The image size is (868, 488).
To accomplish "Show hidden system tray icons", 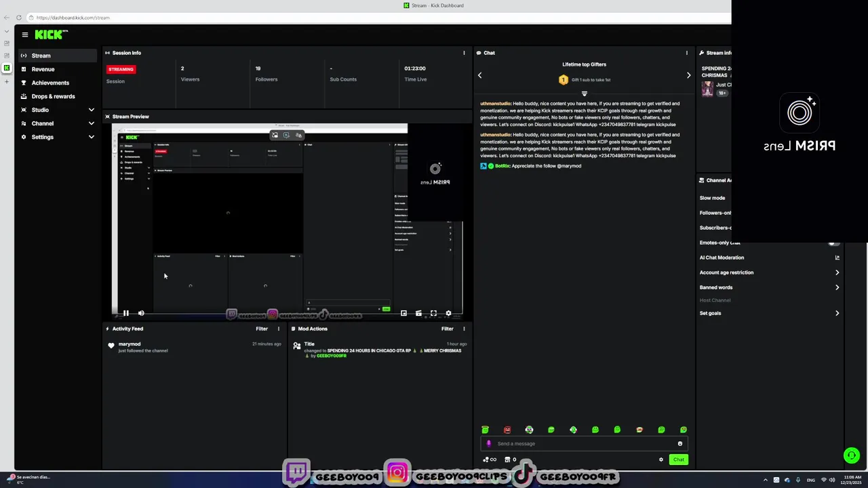I will point(766,480).
